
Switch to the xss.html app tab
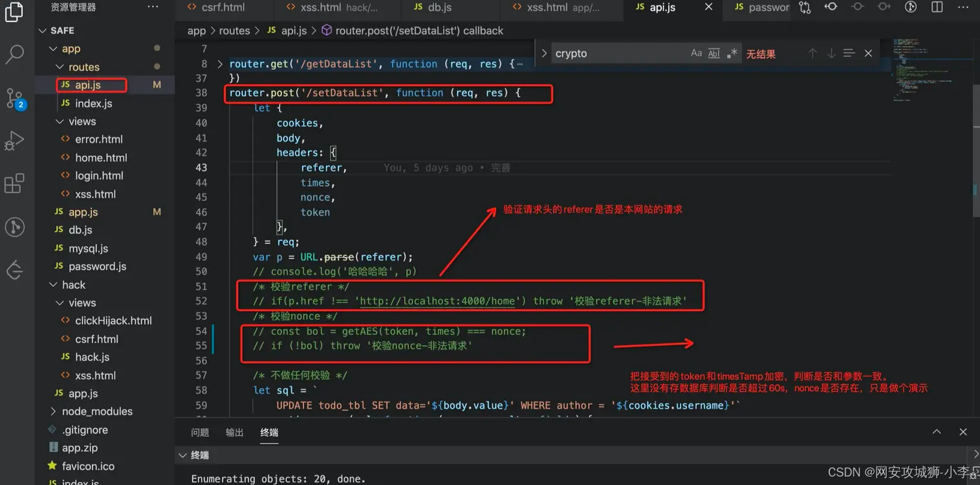click(x=562, y=7)
